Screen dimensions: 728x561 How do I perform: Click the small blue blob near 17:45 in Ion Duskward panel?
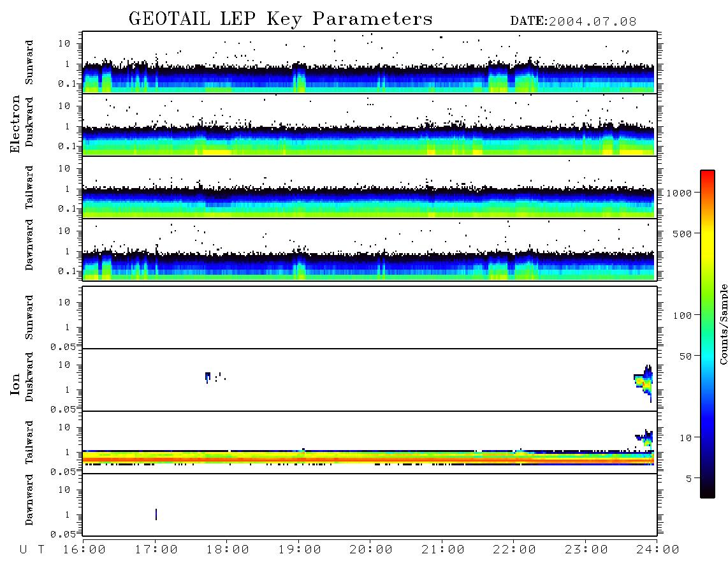click(208, 377)
